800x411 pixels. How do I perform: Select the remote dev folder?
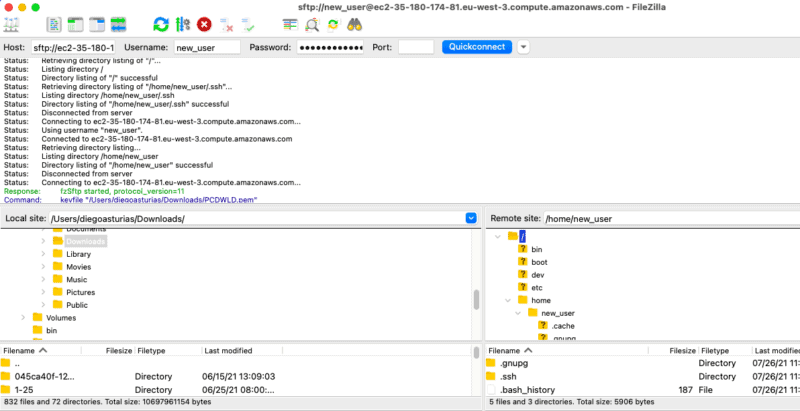537,275
